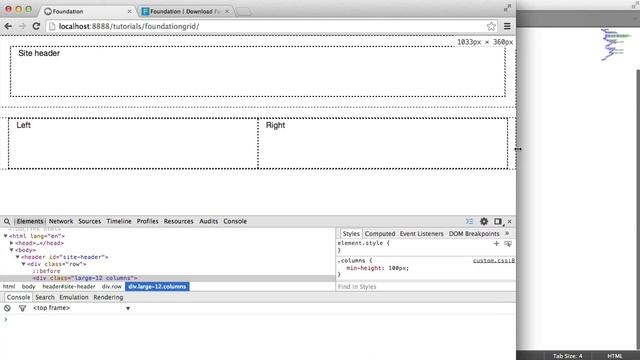The width and height of the screenshot is (640, 360).
Task: Open the Console panel tab in top toolbar
Action: (x=235, y=221)
